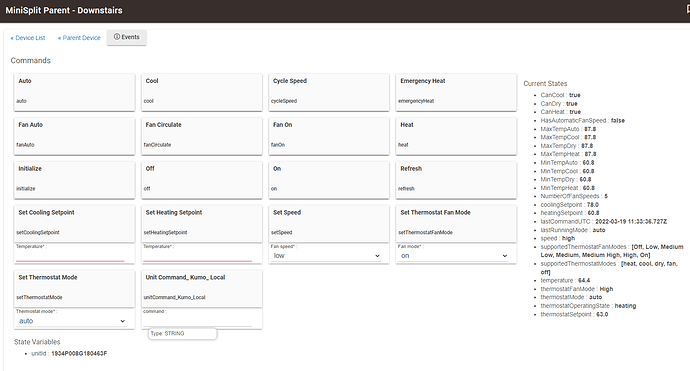Image resolution: width=690 pixels, height=371 pixels.
Task: Expand the Fan speed dropdown
Action: coord(327,256)
